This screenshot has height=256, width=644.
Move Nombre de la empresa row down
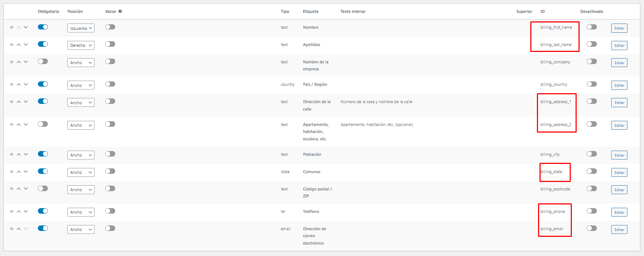pos(26,62)
